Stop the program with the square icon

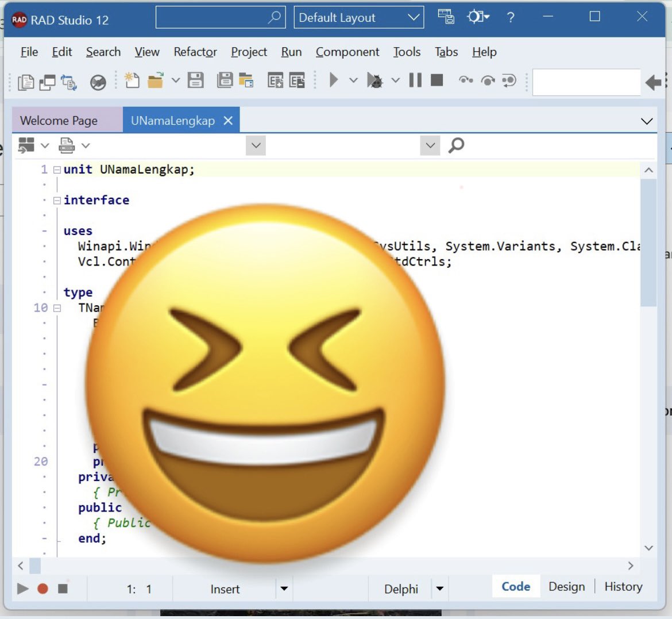[x=437, y=80]
